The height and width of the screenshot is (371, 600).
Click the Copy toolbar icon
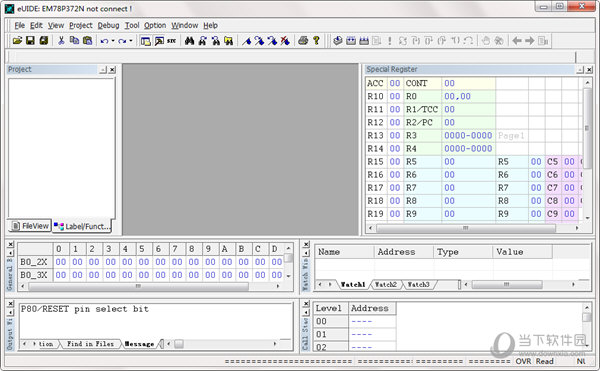click(74, 40)
